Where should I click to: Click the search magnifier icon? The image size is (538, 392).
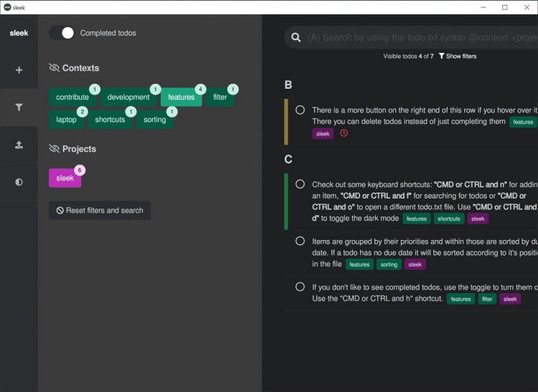[x=296, y=37]
